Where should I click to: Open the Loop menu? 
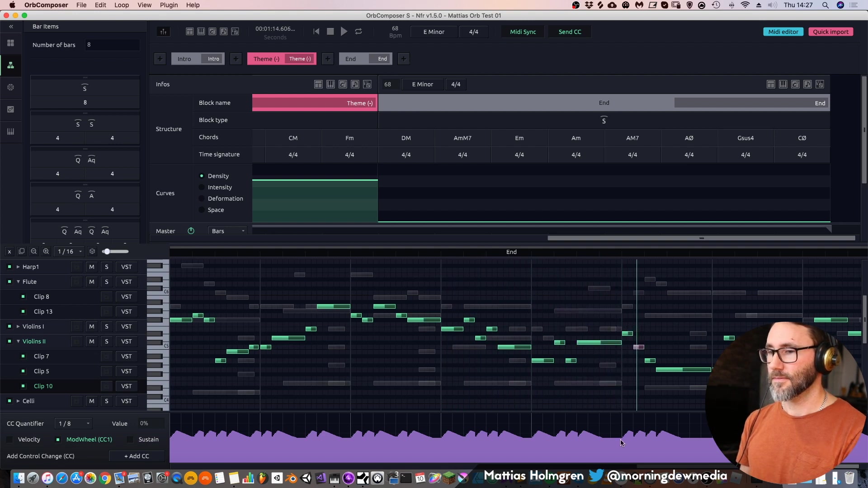tap(121, 5)
